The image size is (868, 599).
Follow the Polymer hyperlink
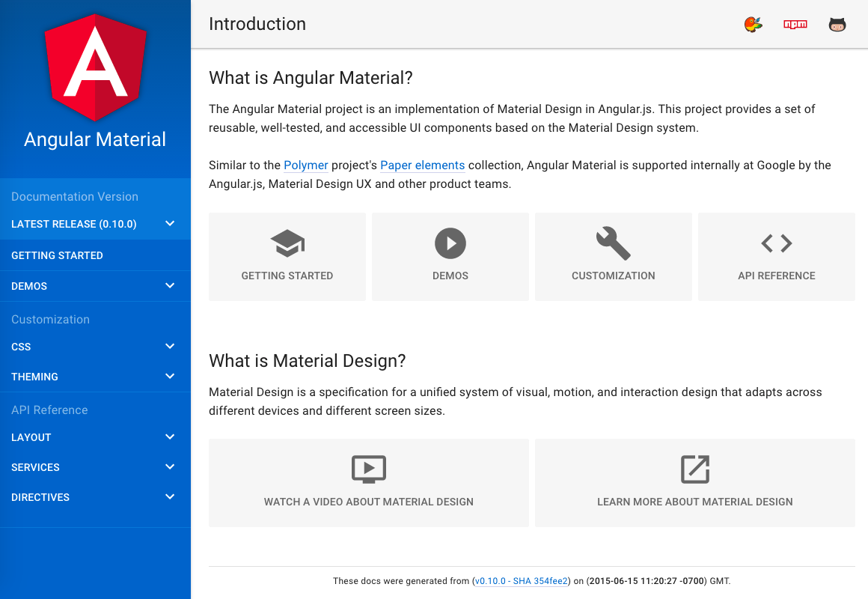coord(305,165)
